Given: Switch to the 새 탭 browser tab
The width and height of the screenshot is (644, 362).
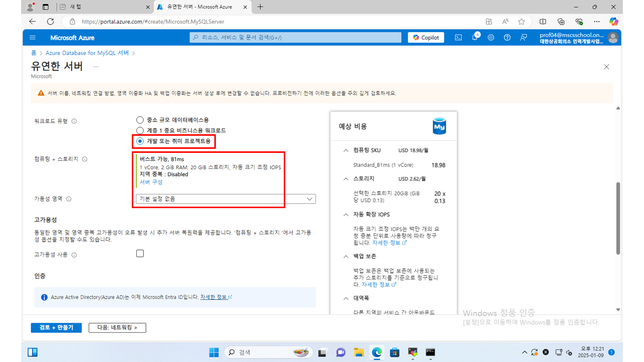Looking at the screenshot, I should coord(104,7).
